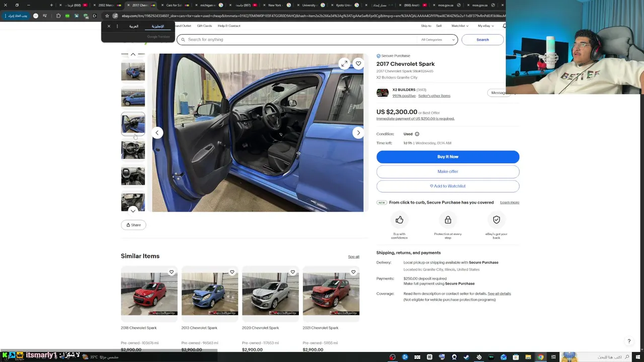Open 2021 Chevrolet Spark damaged car image
This screenshot has width=644, height=362.
(x=331, y=294)
